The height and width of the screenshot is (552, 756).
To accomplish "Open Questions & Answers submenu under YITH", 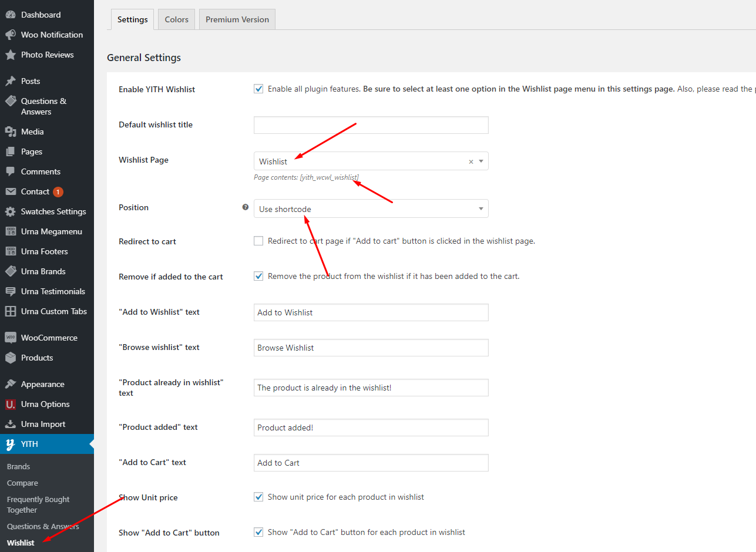I will (x=43, y=526).
